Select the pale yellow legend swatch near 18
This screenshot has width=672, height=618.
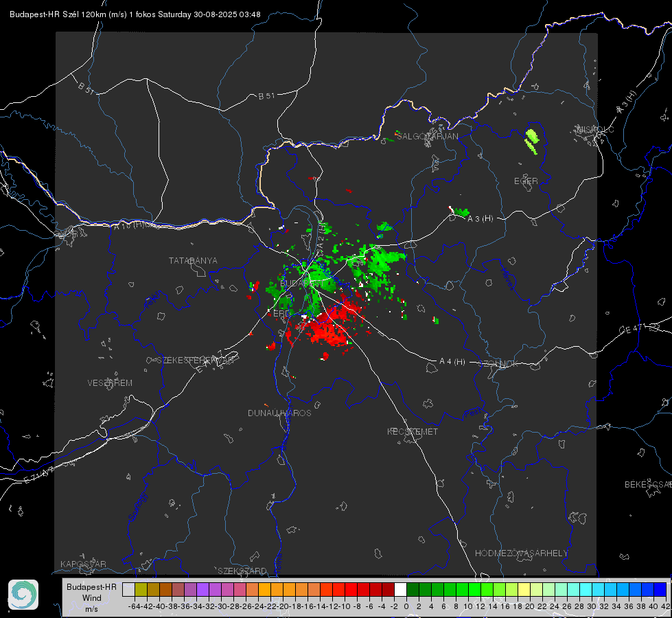524,589
